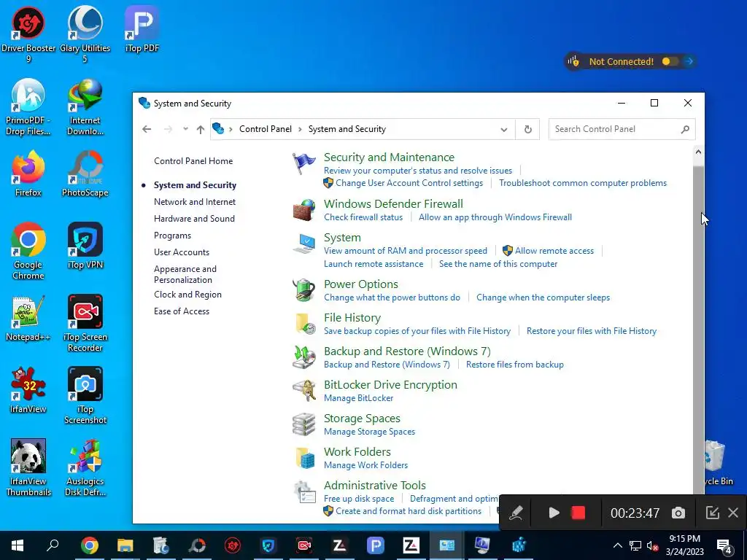Click the Search Control Panel field
The image size is (747, 560).
[x=622, y=129]
